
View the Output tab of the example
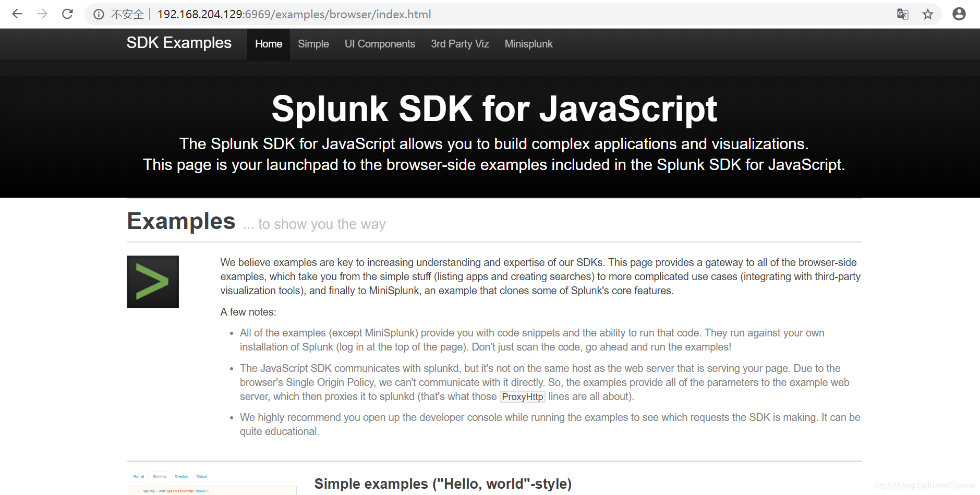201,476
